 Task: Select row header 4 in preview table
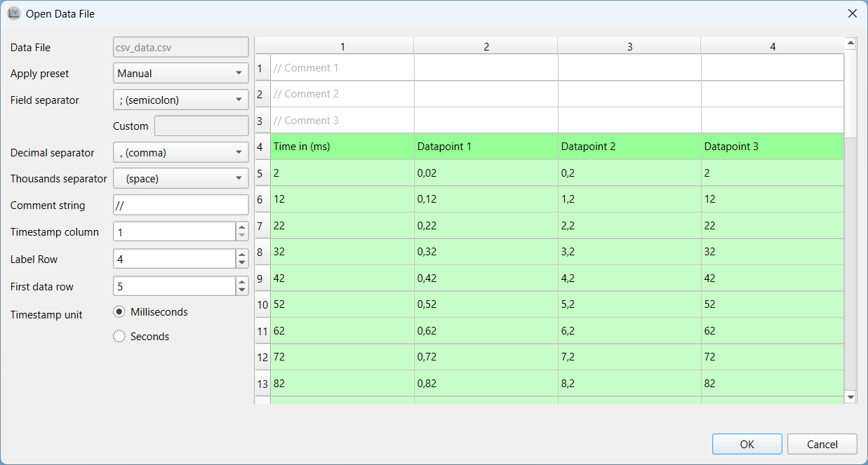point(262,147)
